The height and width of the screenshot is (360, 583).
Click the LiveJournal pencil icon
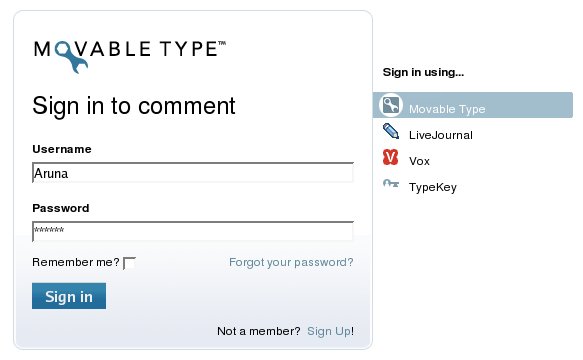pos(391,132)
